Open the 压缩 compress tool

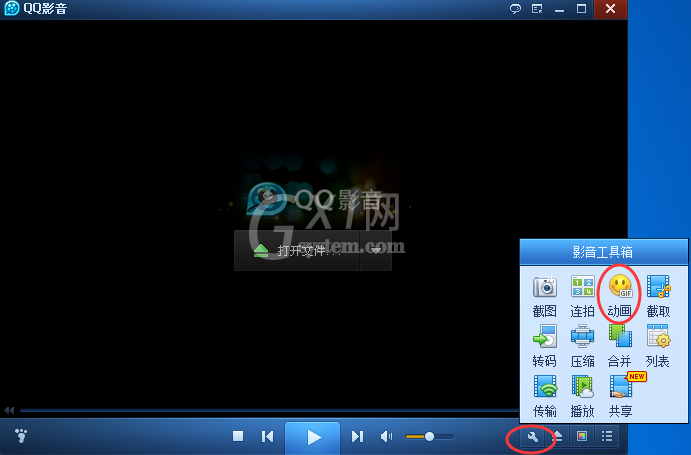point(583,346)
